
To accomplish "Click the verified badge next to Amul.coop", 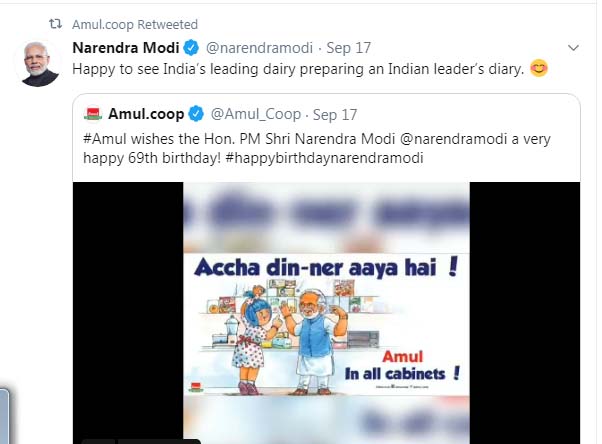I will pyautogui.click(x=197, y=112).
